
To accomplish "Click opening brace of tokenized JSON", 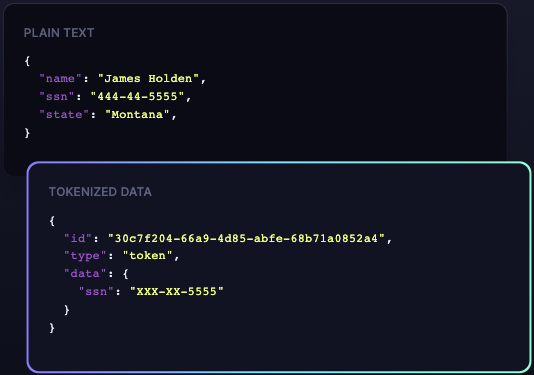I will pyautogui.click(x=52, y=221).
